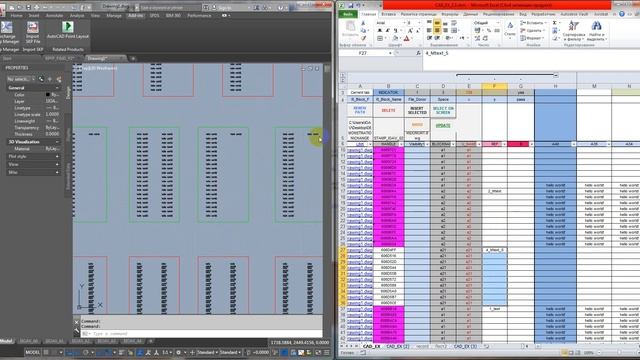The height and width of the screenshot is (360, 640).
Task: Click the Find and Select binoculars icon in Excel
Action: (596, 26)
